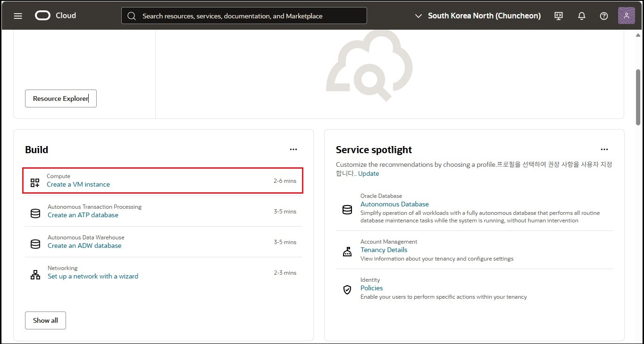Click the Tenancy Details icon
Screen dimensions: 644x344
tap(347, 252)
